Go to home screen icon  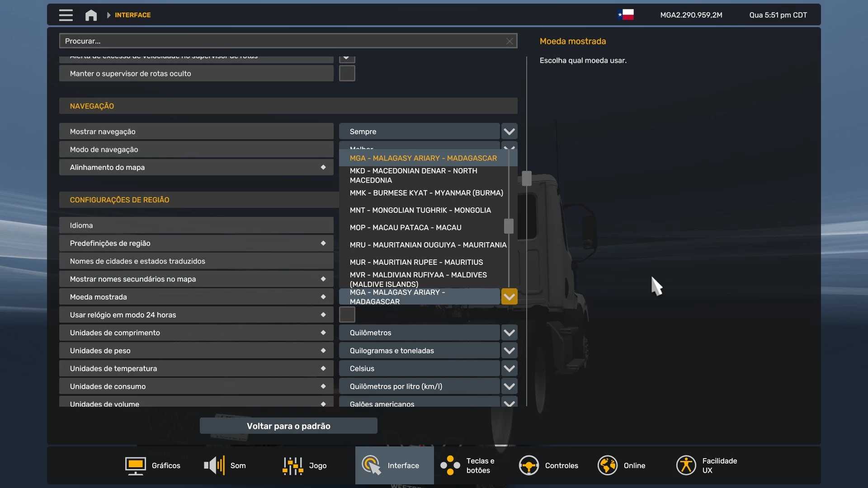(x=91, y=15)
